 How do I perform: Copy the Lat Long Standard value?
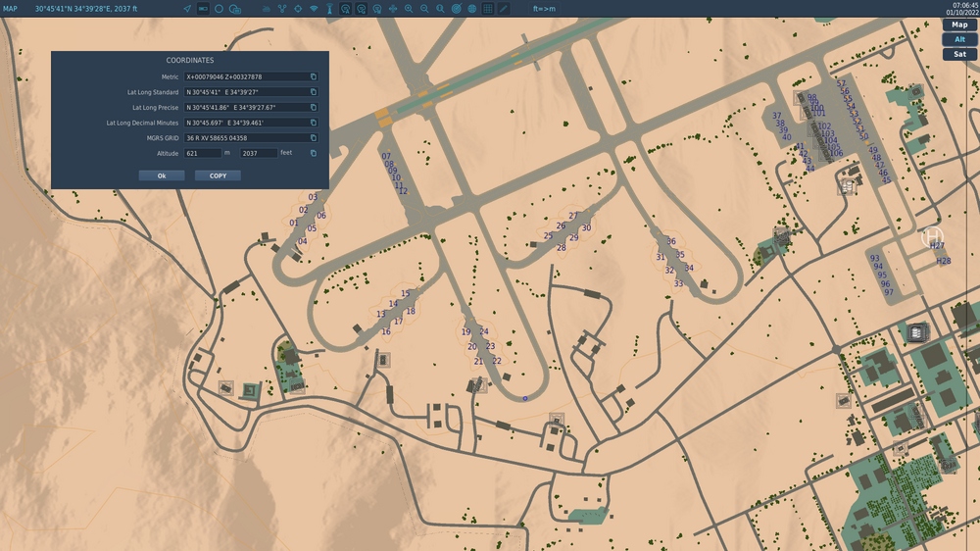(x=314, y=92)
